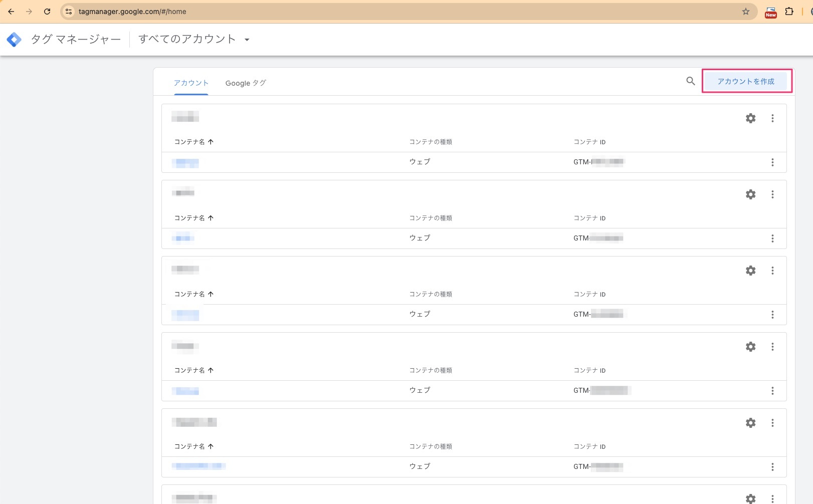Reload the Tag Manager page
813x504 pixels.
(x=47, y=11)
